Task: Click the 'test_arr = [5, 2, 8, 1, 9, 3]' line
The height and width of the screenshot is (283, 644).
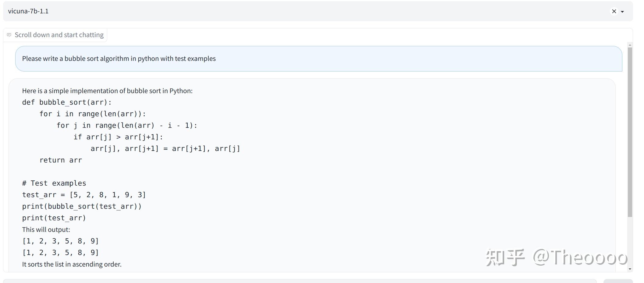Action: tap(84, 195)
